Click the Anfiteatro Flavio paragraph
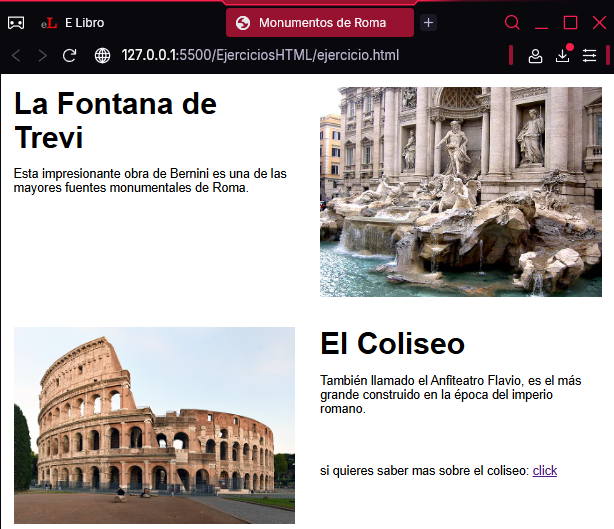This screenshot has width=614, height=529. coord(451,394)
